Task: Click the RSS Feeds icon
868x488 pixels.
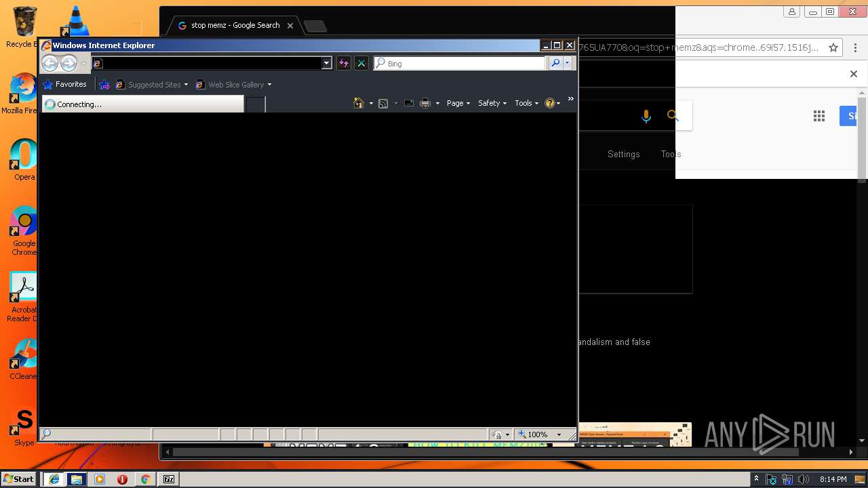Action: (383, 103)
